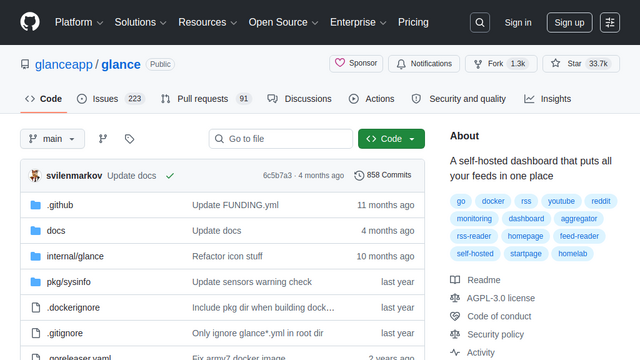Open the GitHub homepage logo

(x=30, y=22)
